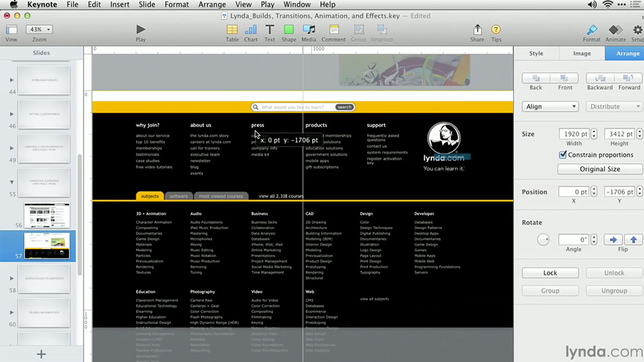Image resolution: width=644 pixels, height=362 pixels.
Task: Click the volume icon in the menu bar
Action: pos(592,5)
